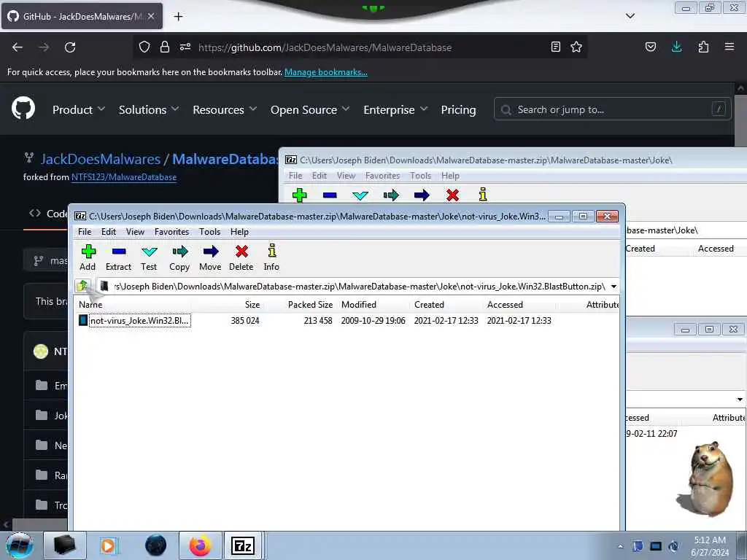Image resolution: width=747 pixels, height=560 pixels.
Task: Open Edit menu in front 7-Zip window
Action: point(109,232)
